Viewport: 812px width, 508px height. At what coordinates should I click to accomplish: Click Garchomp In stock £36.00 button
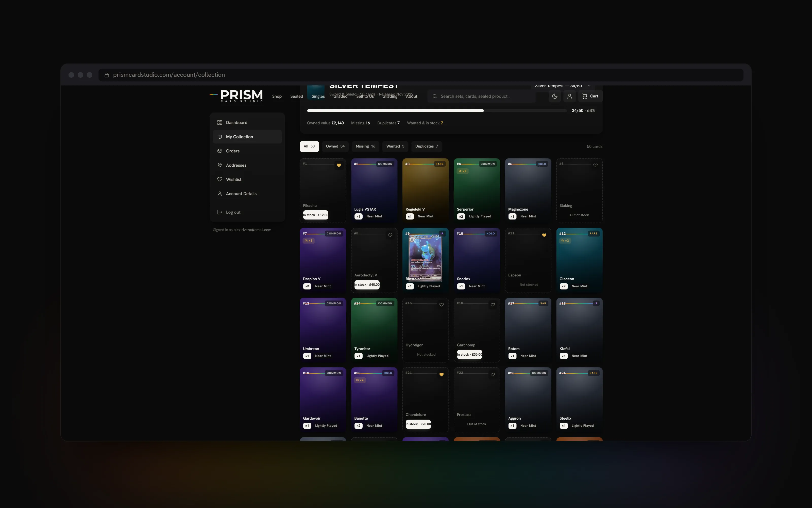click(469, 355)
